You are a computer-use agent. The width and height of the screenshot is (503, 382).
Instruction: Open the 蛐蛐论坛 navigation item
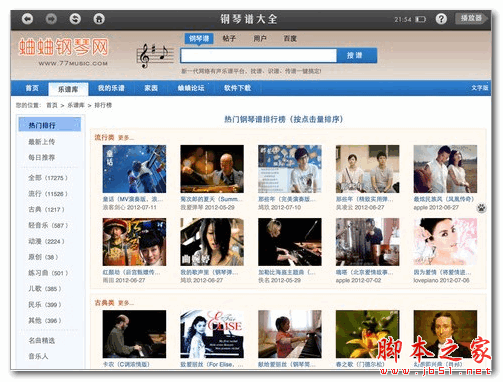coord(191,88)
